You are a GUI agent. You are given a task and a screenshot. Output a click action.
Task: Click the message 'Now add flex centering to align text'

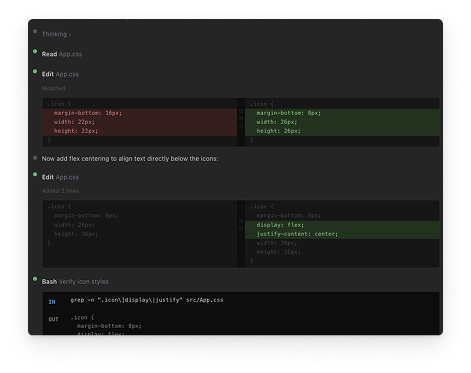(130, 159)
